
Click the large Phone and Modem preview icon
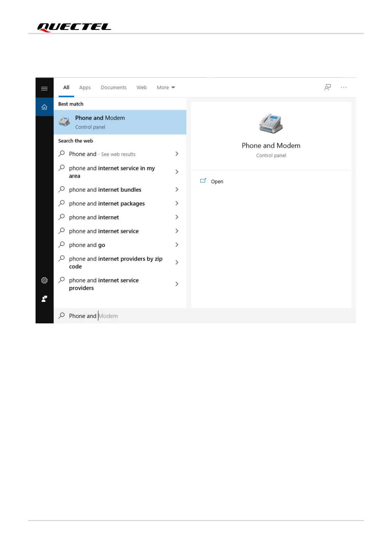(x=271, y=123)
